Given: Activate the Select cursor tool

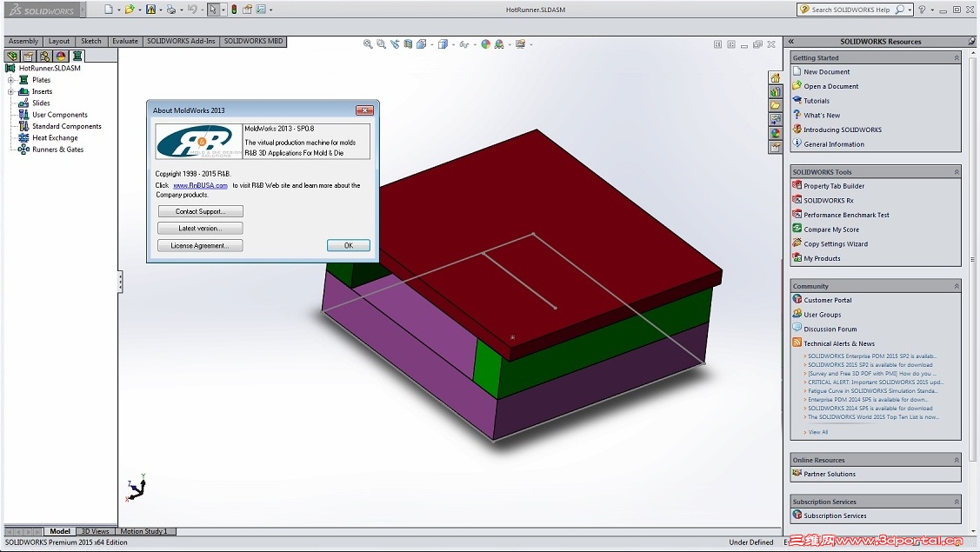Looking at the screenshot, I should pos(213,10).
